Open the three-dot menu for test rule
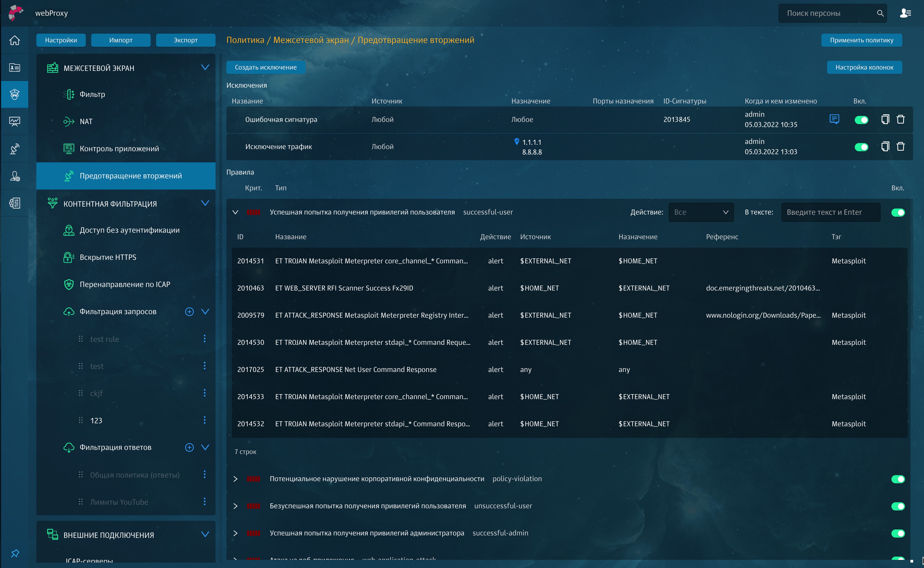Image resolution: width=924 pixels, height=568 pixels. click(205, 339)
